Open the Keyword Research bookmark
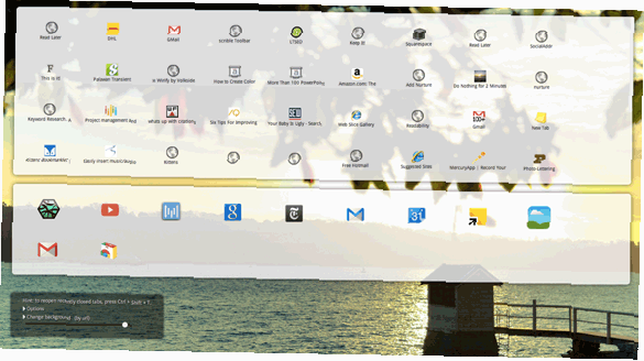644x361 pixels. 50,113
